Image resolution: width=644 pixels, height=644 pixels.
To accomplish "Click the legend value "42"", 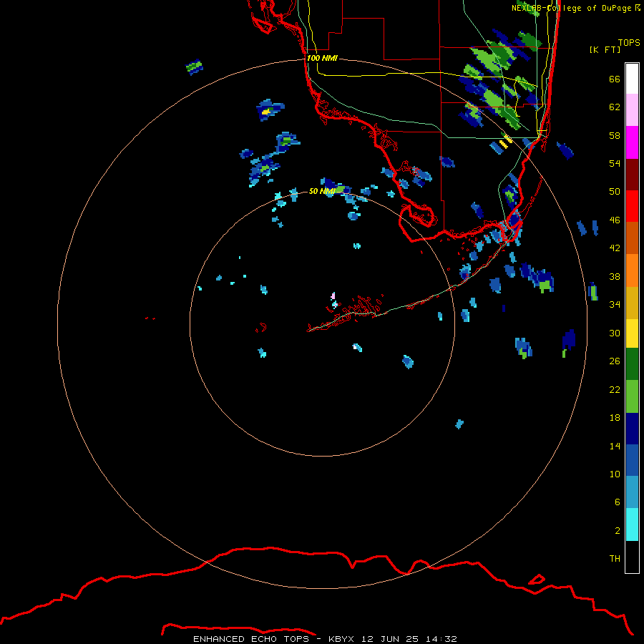I will 615,248.
